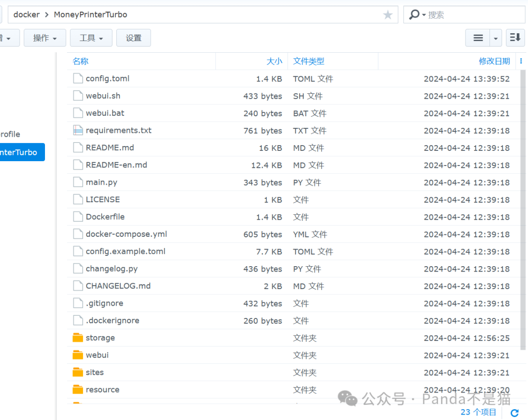Open the 操作 dropdown menu

pyautogui.click(x=45, y=38)
